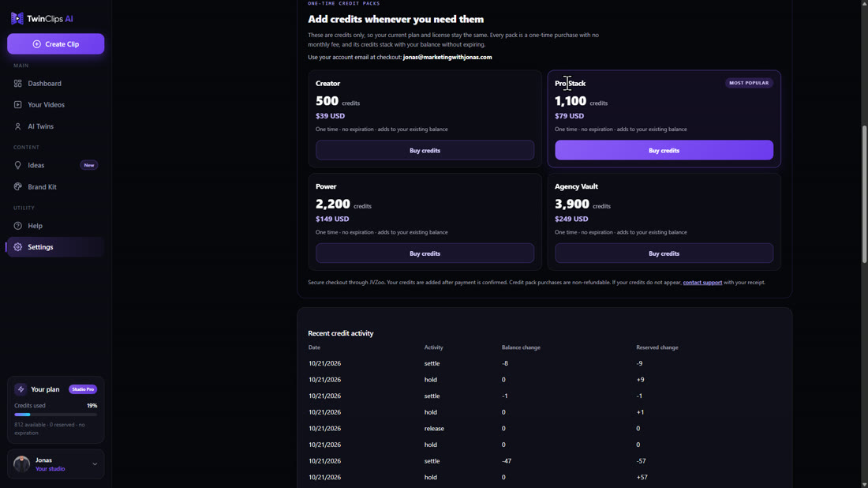Open the contact support link

pos(702,283)
